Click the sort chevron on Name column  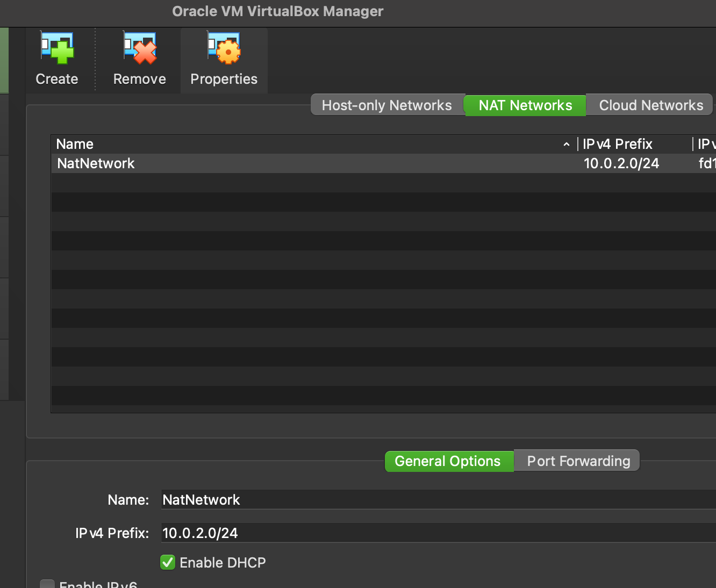click(x=567, y=144)
